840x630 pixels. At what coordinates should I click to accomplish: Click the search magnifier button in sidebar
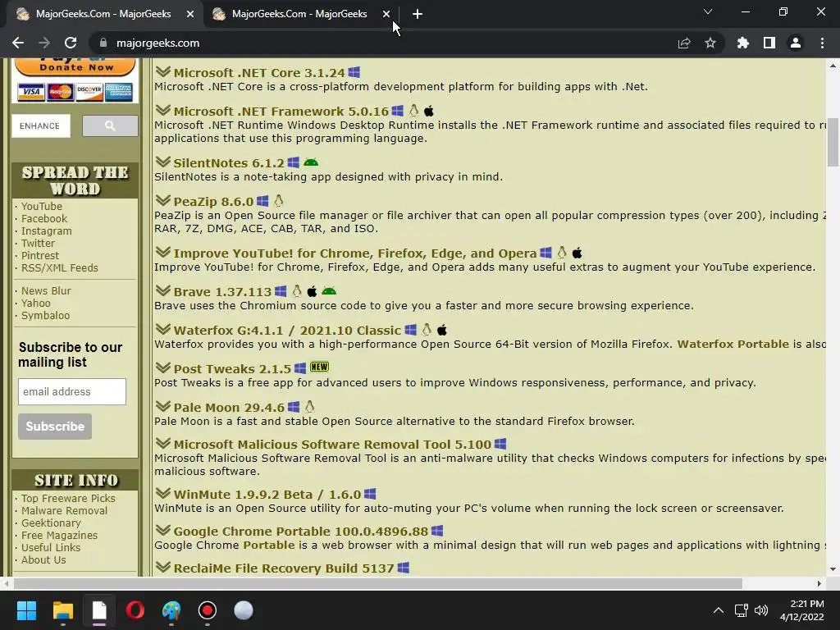[110, 126]
